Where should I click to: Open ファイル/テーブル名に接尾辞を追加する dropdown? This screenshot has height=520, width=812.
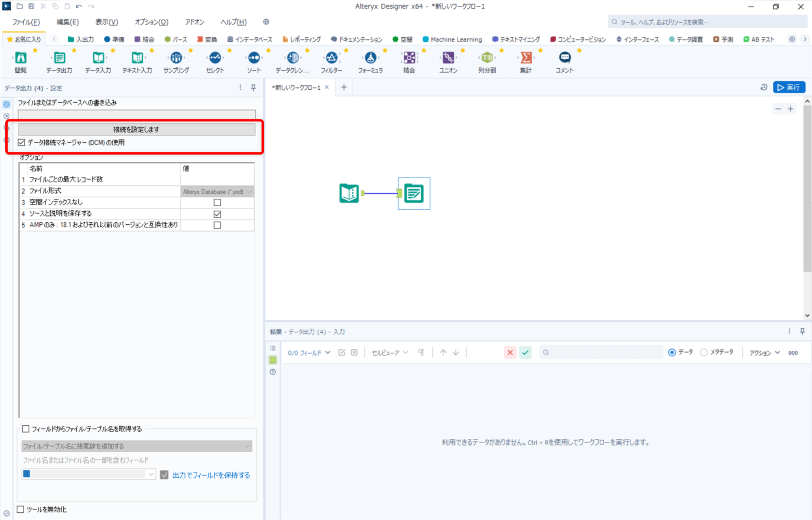[x=137, y=446]
